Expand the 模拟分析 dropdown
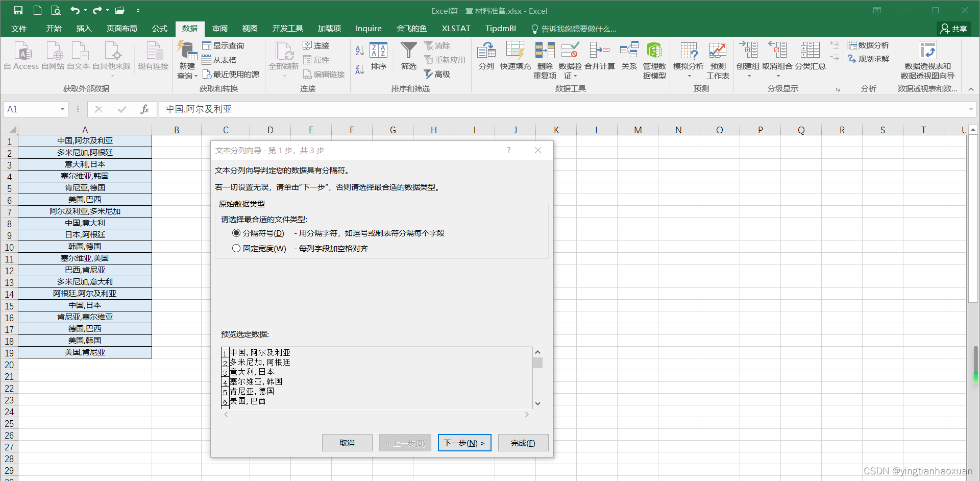 (x=689, y=76)
